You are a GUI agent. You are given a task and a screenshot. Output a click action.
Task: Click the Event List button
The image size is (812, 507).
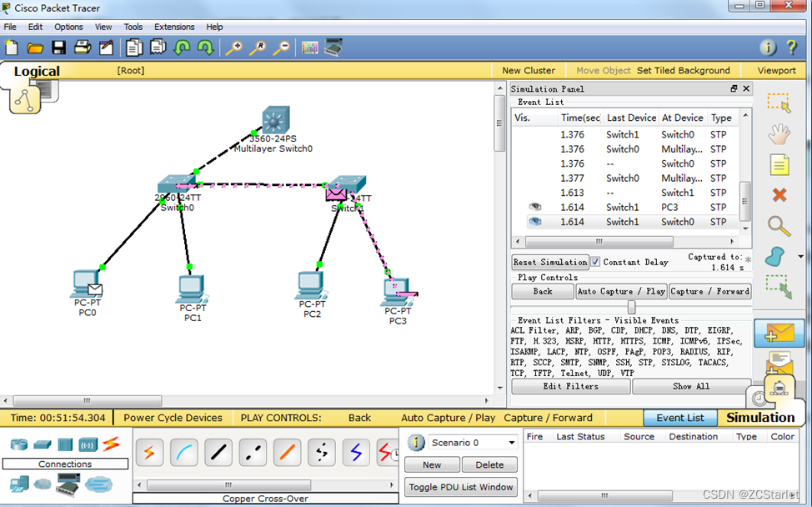click(x=680, y=418)
